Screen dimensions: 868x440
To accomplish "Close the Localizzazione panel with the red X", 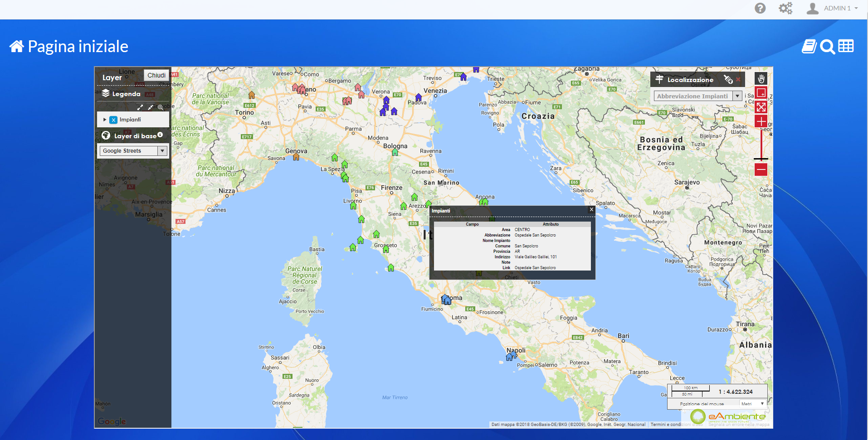I will (x=738, y=79).
